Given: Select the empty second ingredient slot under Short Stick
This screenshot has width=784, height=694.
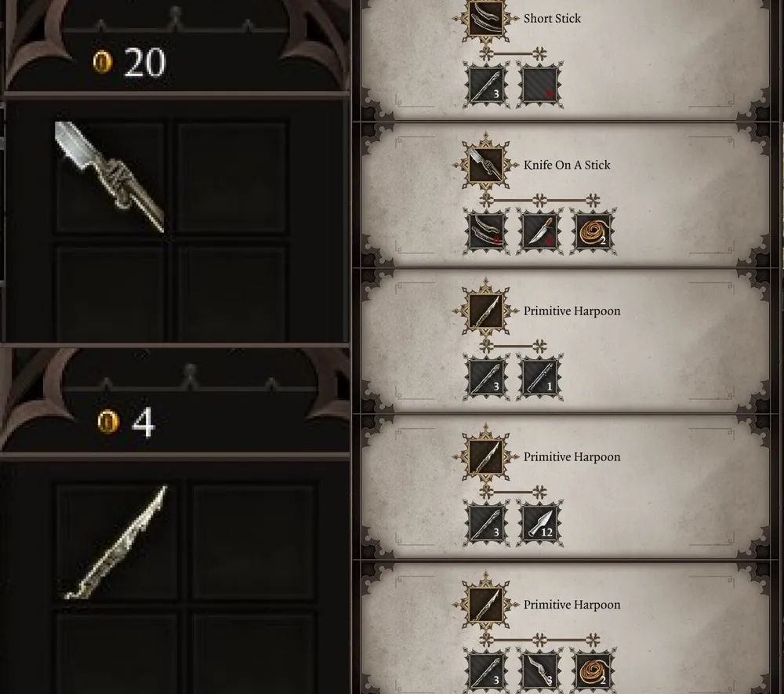Looking at the screenshot, I should tap(539, 85).
